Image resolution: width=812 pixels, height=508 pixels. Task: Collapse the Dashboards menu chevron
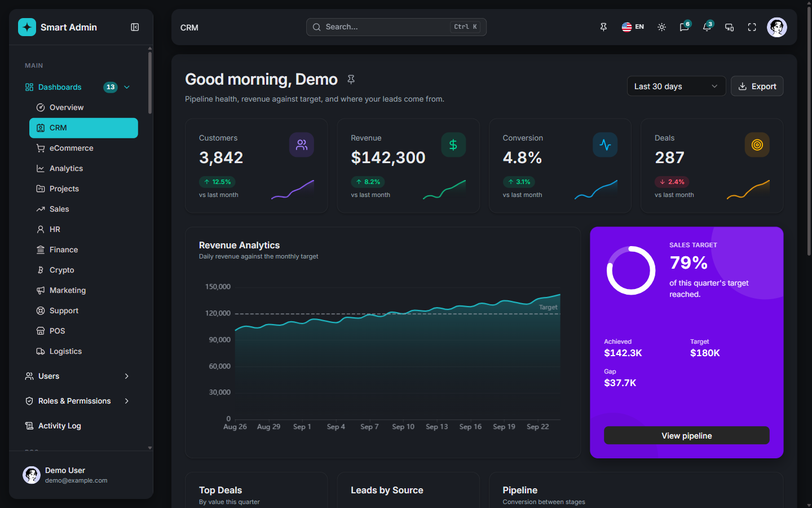pos(127,87)
